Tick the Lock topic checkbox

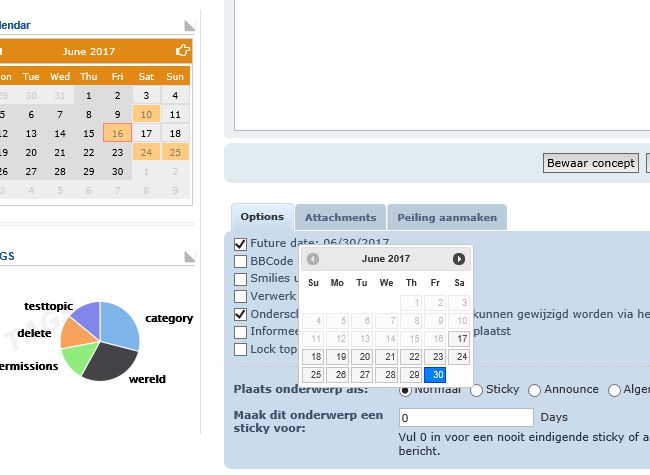[240, 349]
